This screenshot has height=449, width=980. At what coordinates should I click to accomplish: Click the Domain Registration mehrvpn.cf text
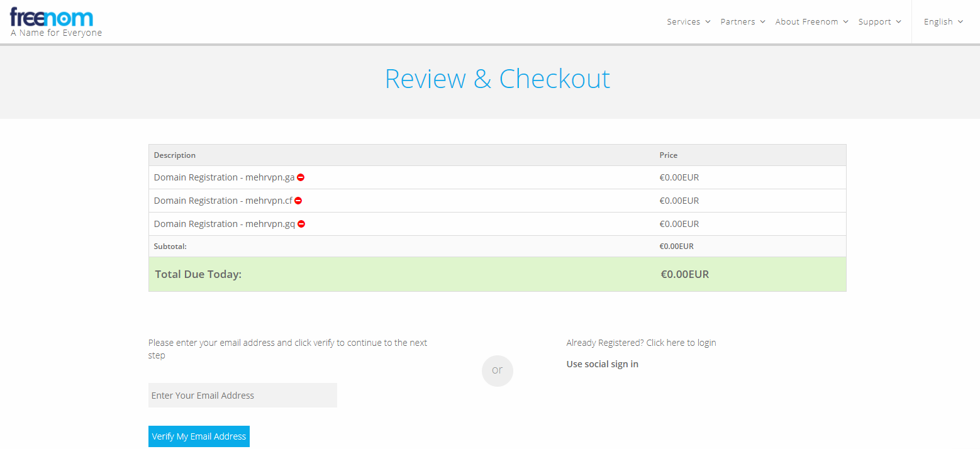[223, 201]
